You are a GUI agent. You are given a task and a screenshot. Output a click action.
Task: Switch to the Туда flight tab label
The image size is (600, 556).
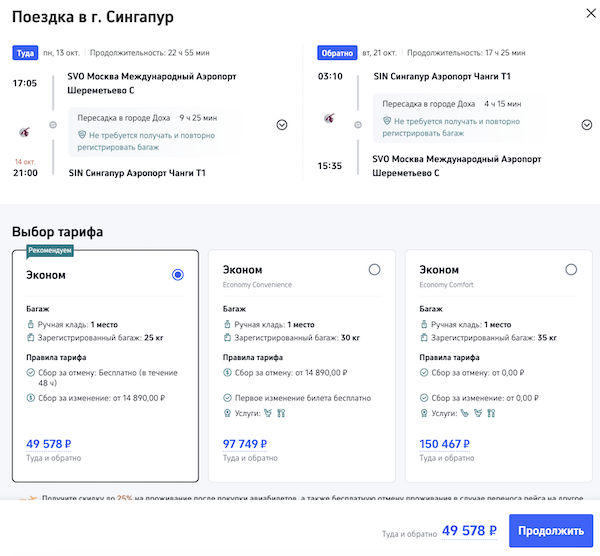(x=25, y=53)
